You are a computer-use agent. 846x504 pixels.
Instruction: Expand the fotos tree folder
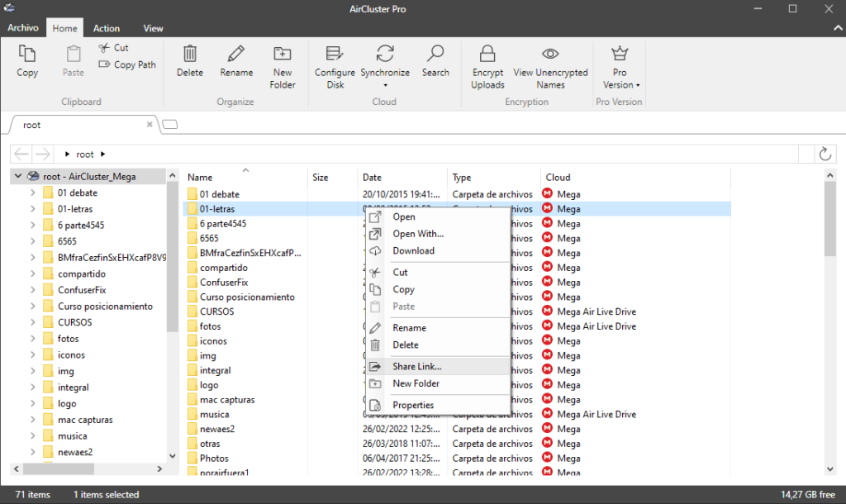(33, 338)
